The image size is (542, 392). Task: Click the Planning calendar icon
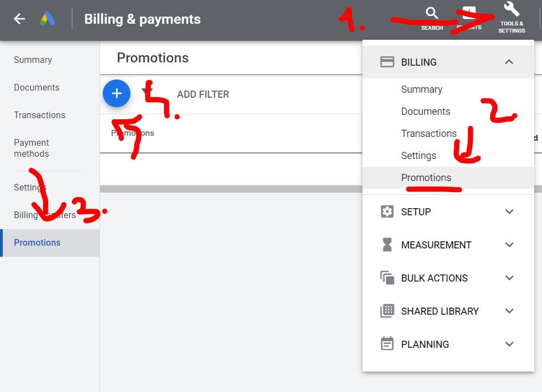[387, 344]
